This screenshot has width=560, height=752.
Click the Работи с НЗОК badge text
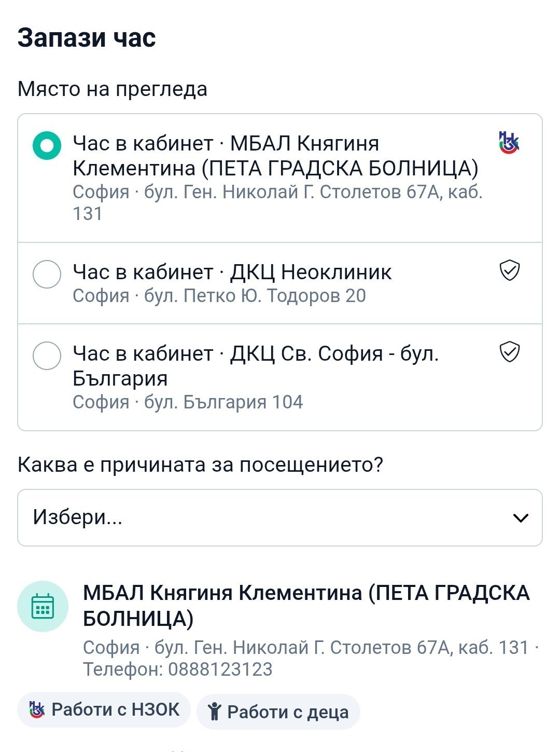(x=115, y=709)
